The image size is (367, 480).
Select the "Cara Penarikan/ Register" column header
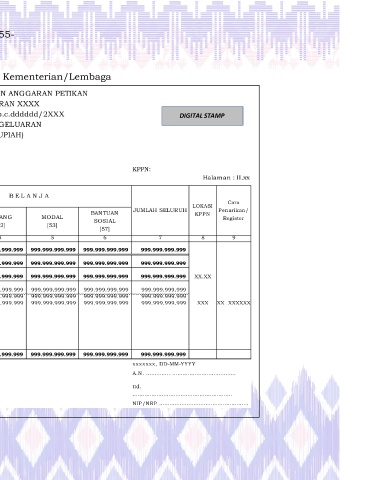233,210
